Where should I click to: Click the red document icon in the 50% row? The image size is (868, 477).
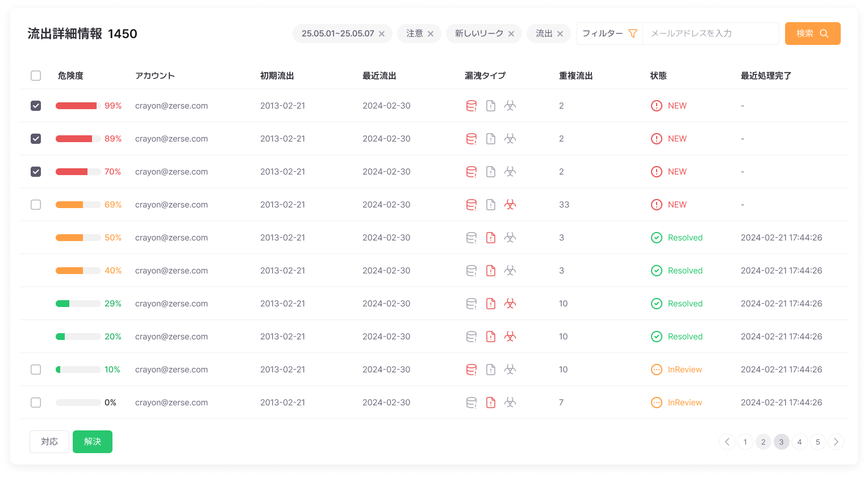(x=491, y=238)
